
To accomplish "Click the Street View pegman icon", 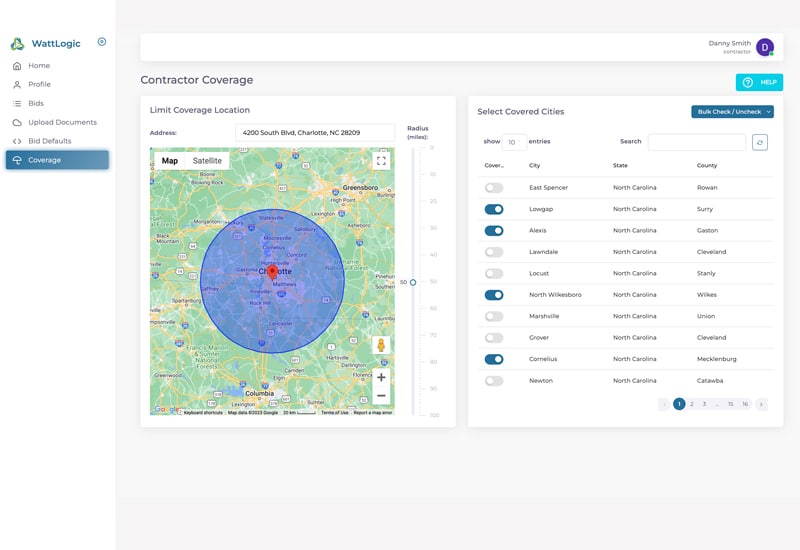I will point(381,345).
